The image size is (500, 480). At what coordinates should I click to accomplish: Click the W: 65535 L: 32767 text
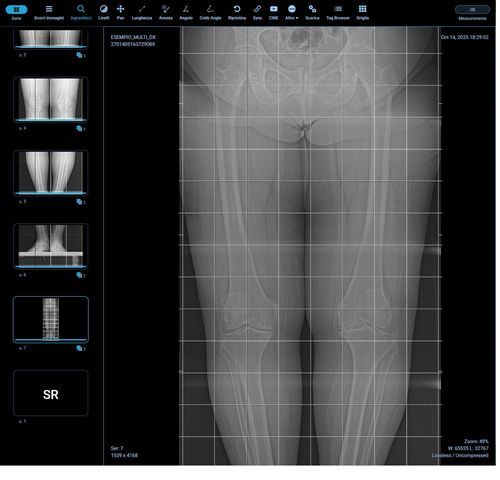click(x=468, y=448)
